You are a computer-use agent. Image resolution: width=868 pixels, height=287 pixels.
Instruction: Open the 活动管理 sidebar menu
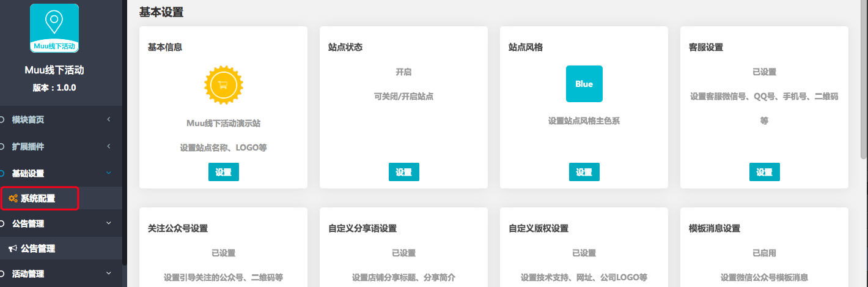pos(61,274)
